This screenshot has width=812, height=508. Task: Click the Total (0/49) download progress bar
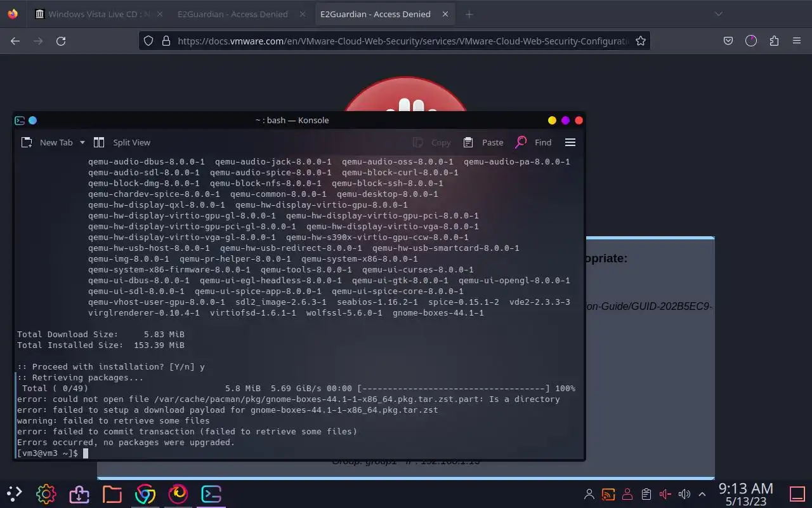454,388
